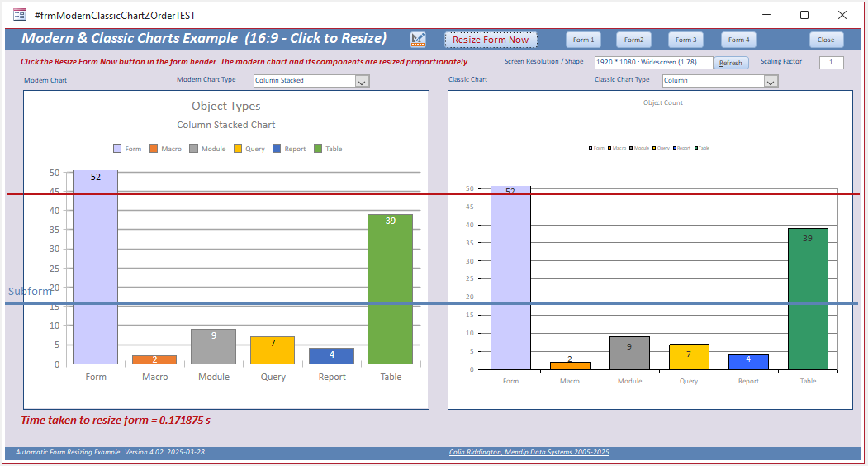Click the Modern & Classic Charts Example heading
Screen dimensions: 868x466
click(x=204, y=38)
